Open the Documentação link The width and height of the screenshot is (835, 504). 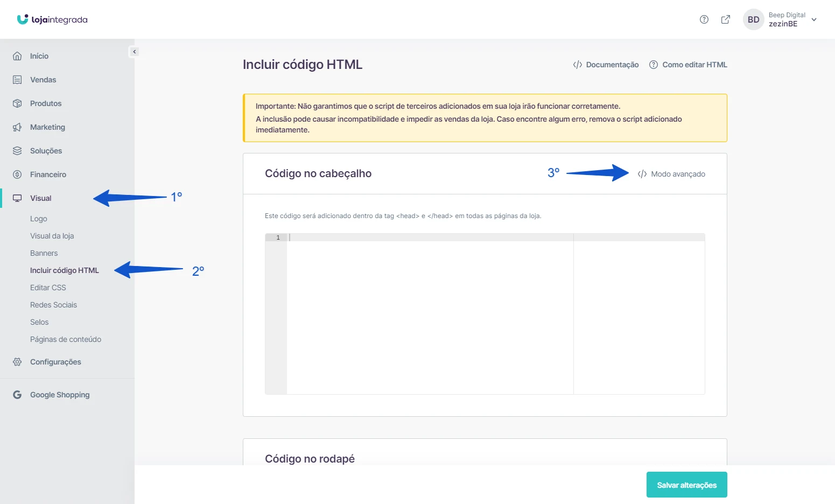(606, 65)
